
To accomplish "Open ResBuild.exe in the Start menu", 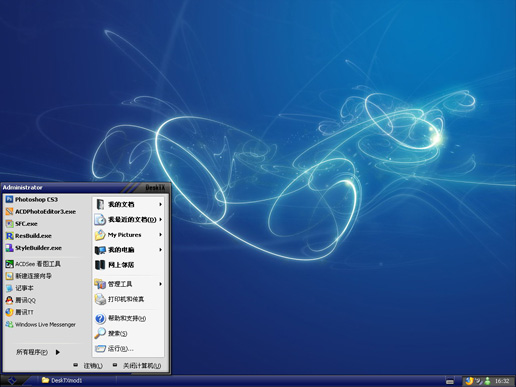I will (x=29, y=236).
